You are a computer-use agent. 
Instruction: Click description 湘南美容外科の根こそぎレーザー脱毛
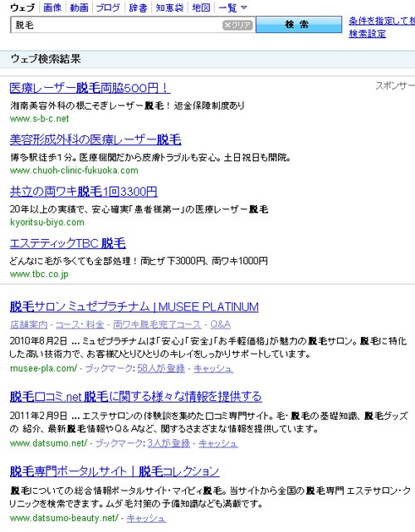[127, 106]
